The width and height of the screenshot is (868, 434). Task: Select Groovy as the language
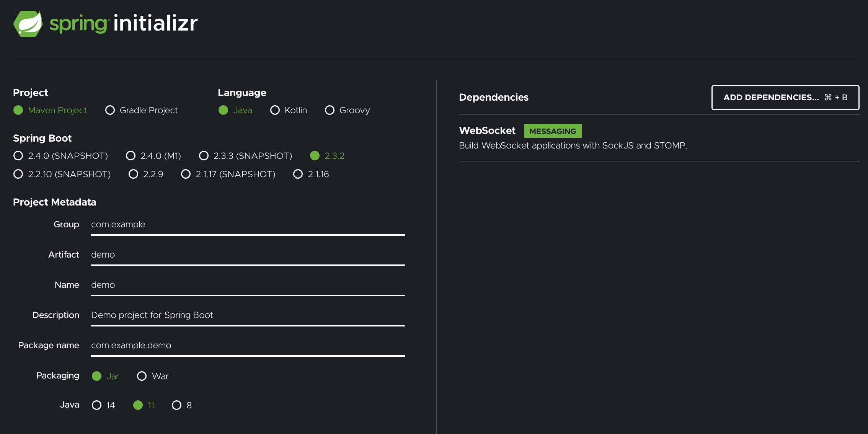point(330,110)
